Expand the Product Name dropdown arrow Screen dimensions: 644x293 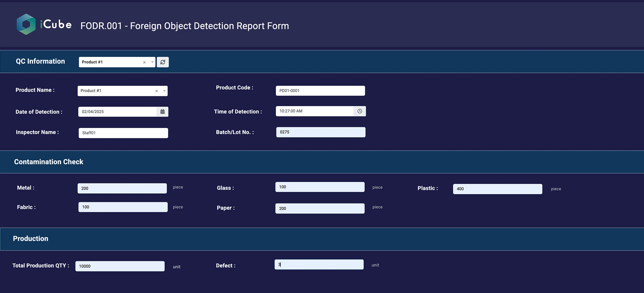click(164, 91)
